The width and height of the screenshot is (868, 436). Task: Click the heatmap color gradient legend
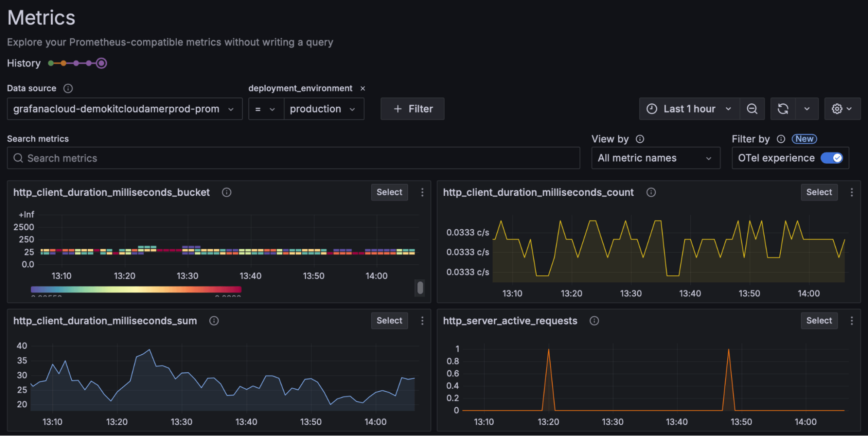136,289
